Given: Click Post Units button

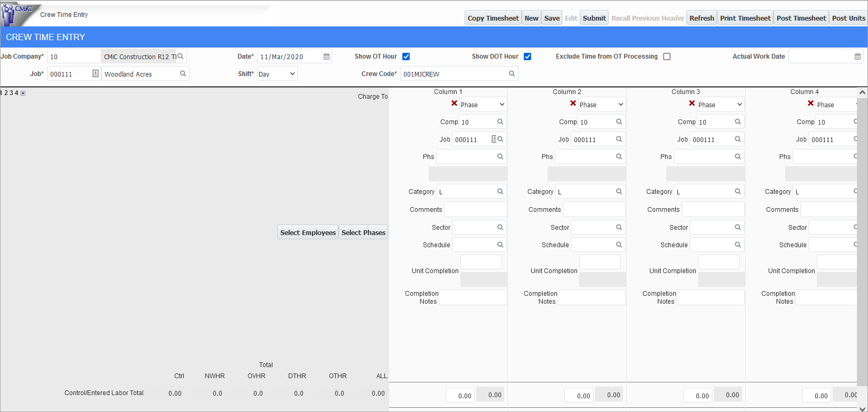Looking at the screenshot, I should tap(848, 18).
